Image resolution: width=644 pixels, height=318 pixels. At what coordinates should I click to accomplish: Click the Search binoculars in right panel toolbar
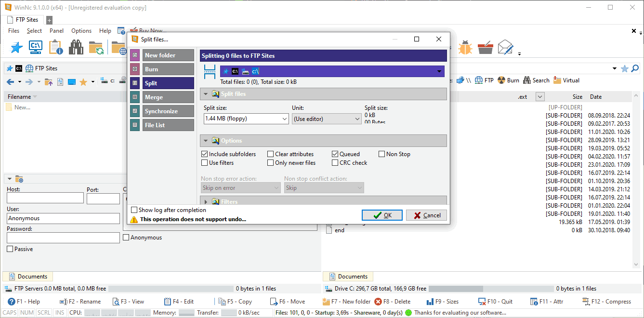click(536, 80)
